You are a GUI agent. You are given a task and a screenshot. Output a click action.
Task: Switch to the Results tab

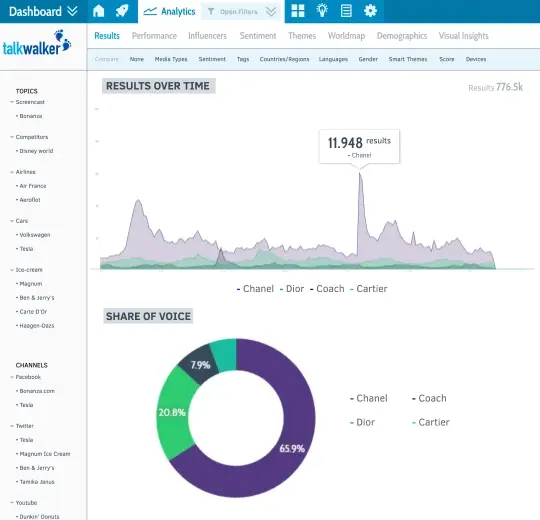[x=107, y=36]
